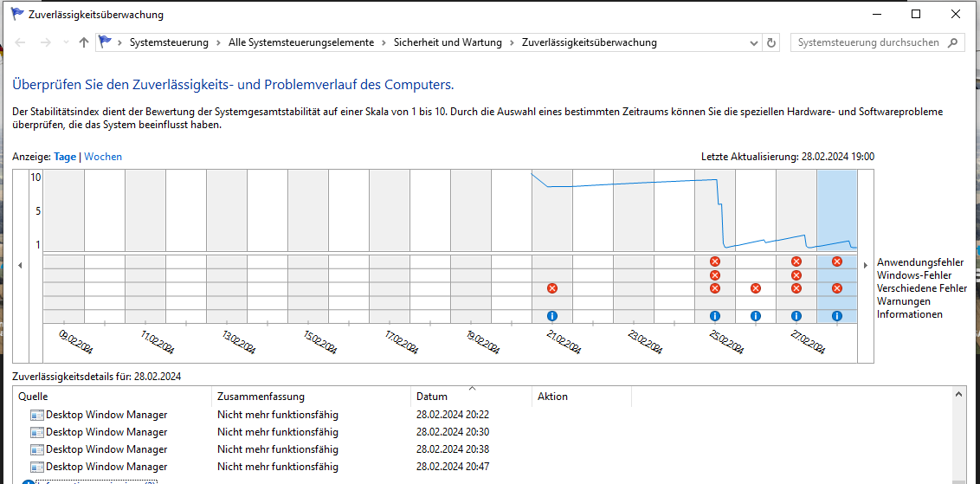
Task: Click the Verschiedene Fehler icon on 27.02.2024
Action: tap(796, 288)
